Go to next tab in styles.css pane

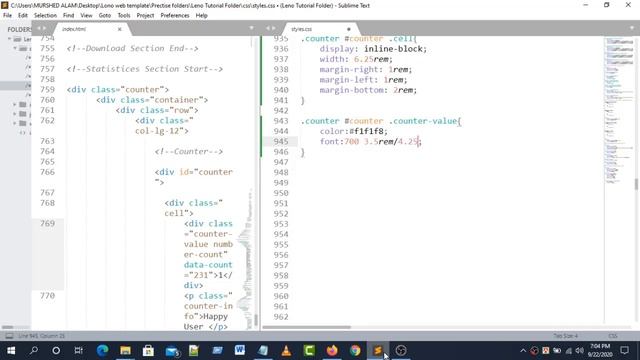(273, 28)
